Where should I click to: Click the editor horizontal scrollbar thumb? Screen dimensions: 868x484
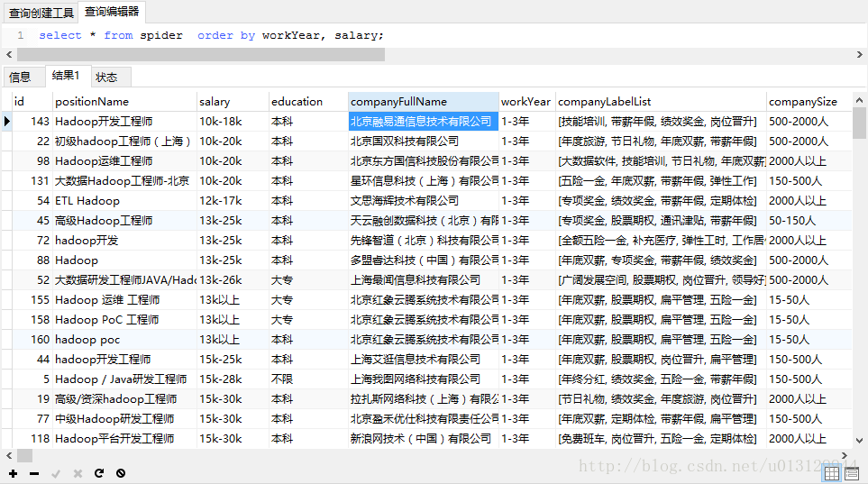click(x=201, y=55)
